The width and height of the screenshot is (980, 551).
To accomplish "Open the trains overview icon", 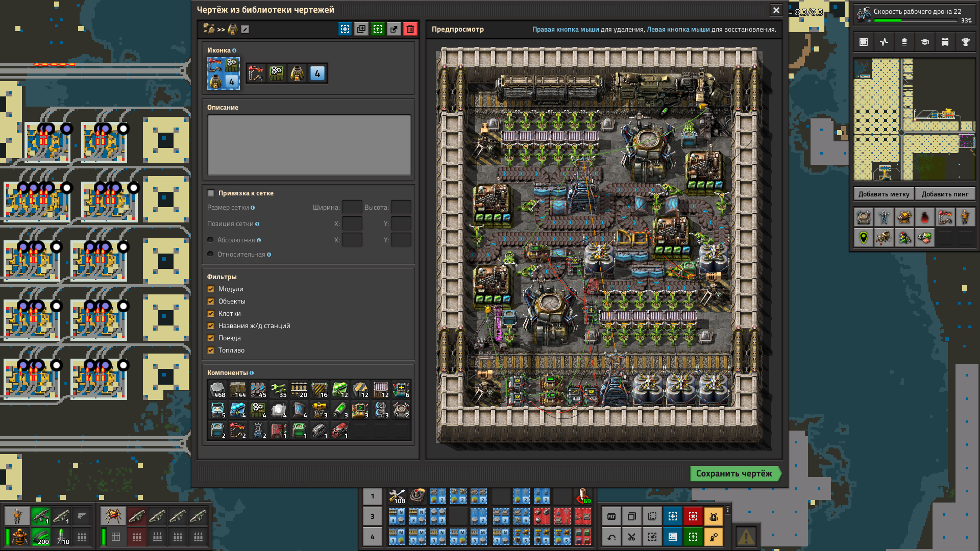I will tap(945, 42).
